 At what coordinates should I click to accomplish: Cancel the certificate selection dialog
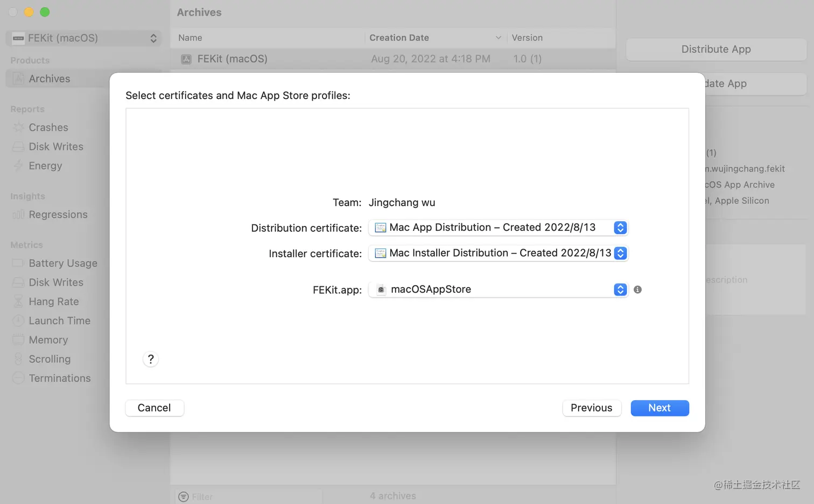(x=154, y=408)
